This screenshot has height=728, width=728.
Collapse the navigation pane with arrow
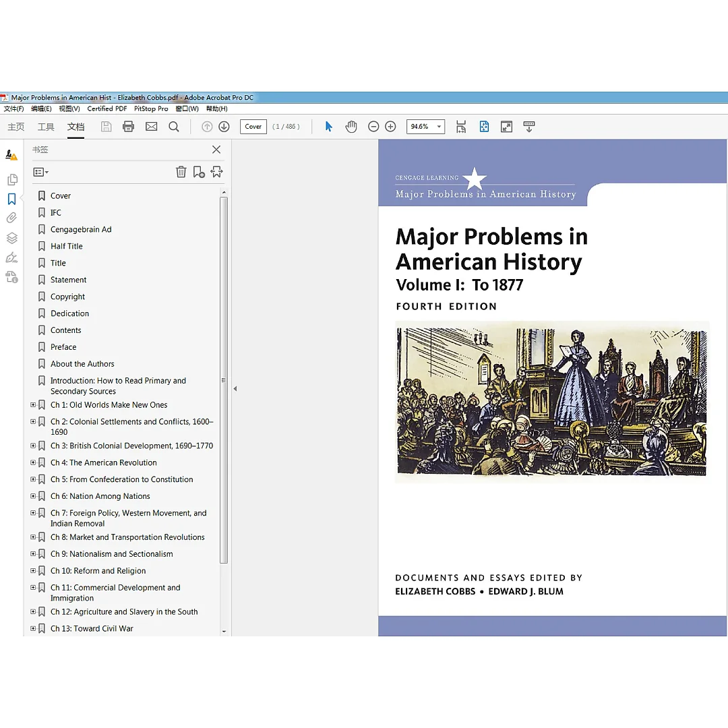pyautogui.click(x=235, y=389)
